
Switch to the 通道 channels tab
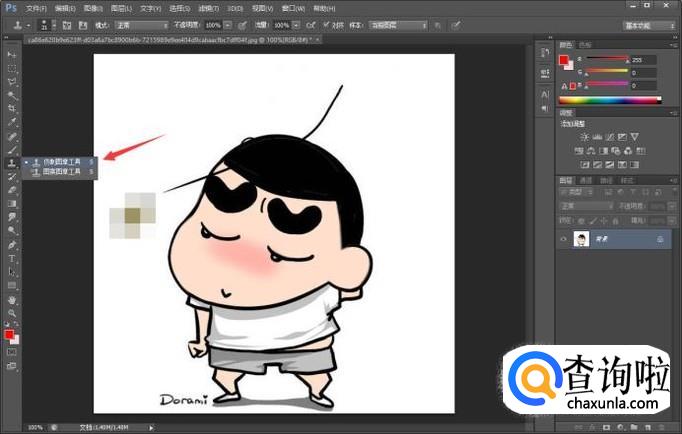[586, 180]
